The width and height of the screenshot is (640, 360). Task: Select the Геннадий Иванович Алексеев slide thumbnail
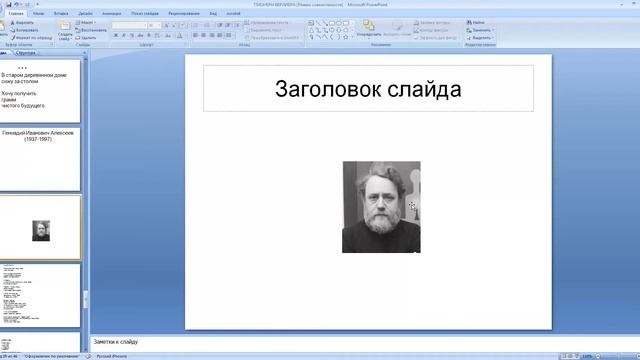point(40,159)
